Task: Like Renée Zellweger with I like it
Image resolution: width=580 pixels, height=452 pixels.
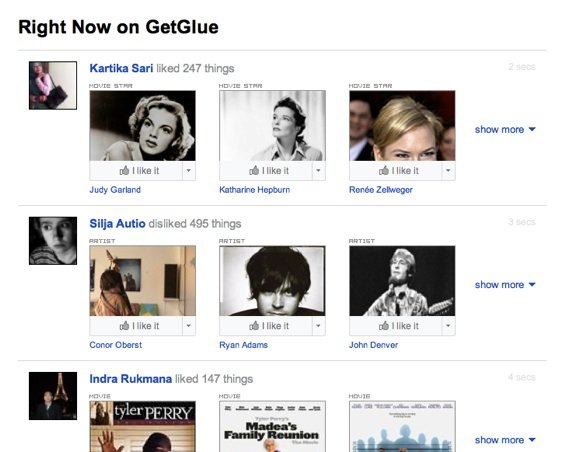Action: pyautogui.click(x=395, y=171)
